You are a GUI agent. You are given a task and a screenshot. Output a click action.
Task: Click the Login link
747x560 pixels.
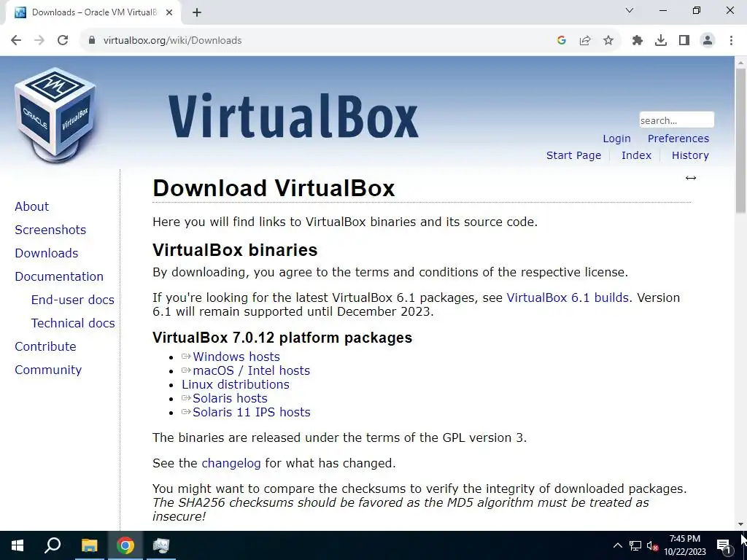[x=616, y=139]
